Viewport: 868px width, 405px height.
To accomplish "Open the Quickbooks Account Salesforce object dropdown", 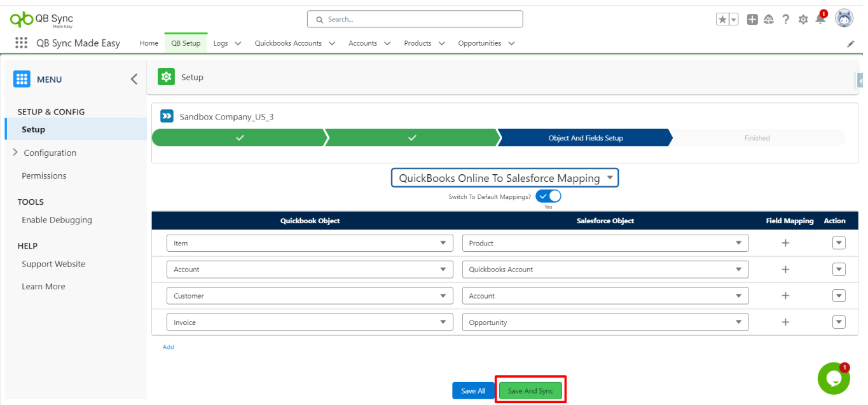I will (x=605, y=270).
